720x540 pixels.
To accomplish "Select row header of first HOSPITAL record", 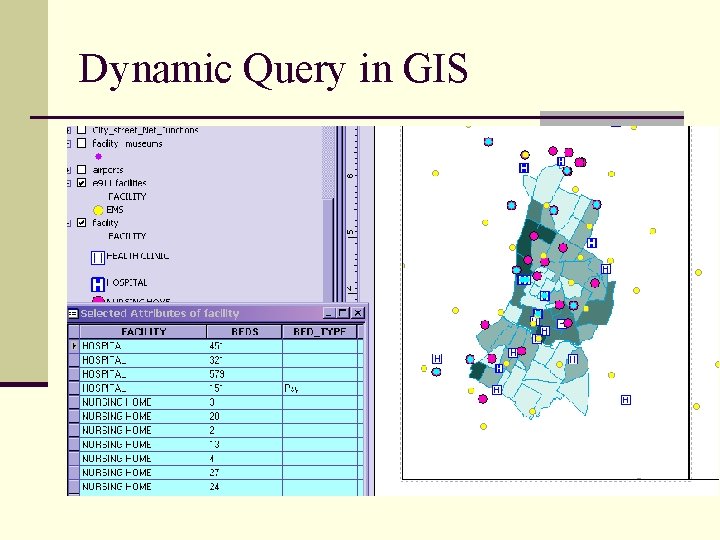I will (74, 346).
